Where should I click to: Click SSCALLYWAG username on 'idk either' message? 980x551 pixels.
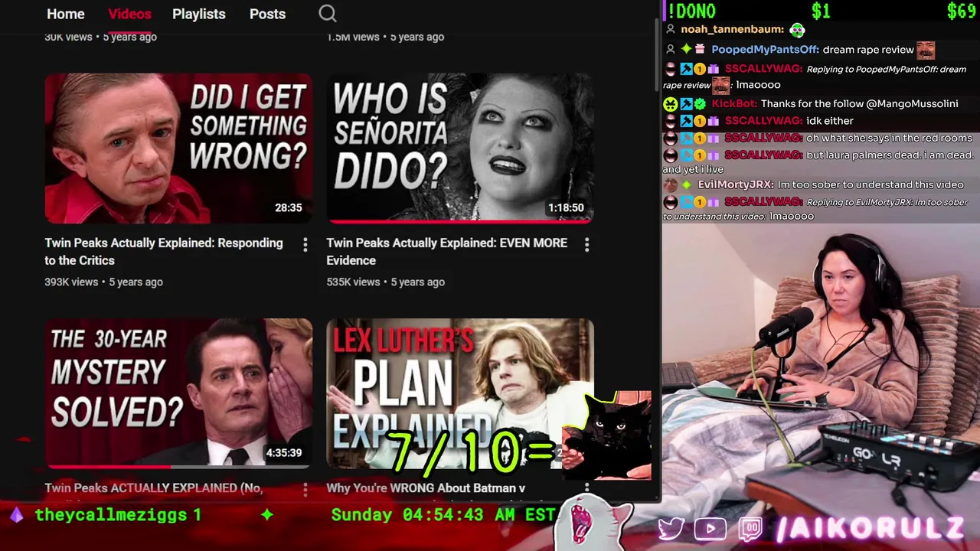coord(763,120)
